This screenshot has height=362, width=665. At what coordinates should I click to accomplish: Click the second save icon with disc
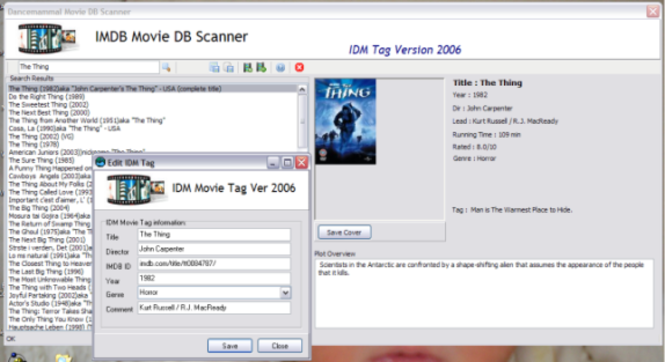229,67
